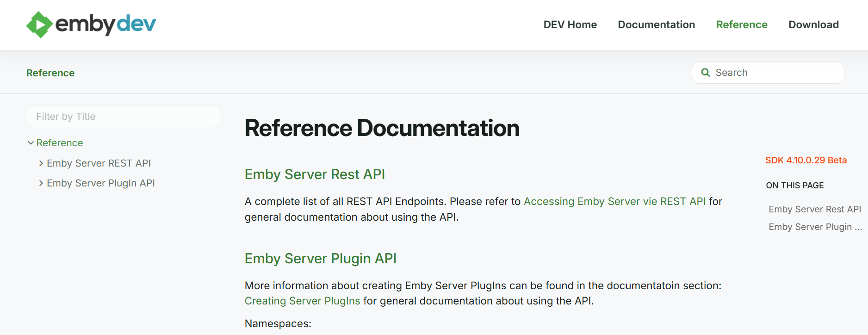Expand the Emby Server PlugIn API chevron

tap(41, 183)
